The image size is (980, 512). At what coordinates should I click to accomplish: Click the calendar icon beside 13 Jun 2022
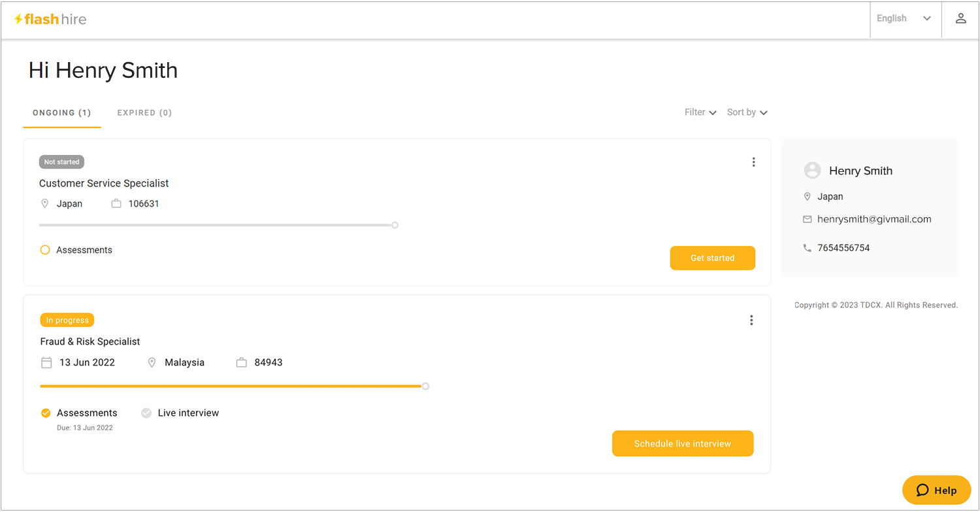pos(46,362)
